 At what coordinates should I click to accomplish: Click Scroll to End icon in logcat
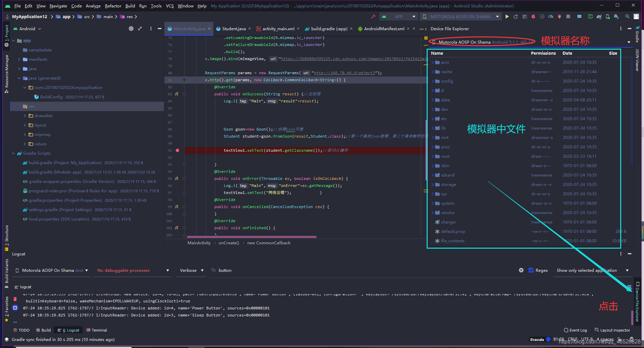tap(15, 307)
